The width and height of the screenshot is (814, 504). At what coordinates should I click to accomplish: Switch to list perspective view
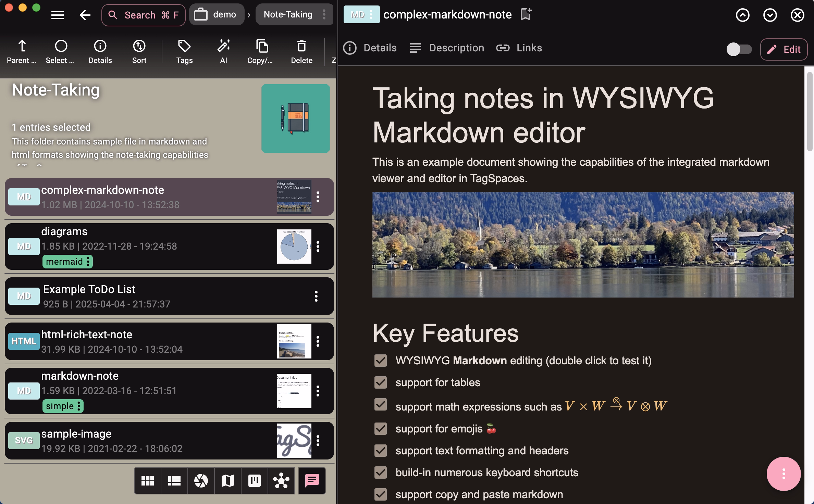(x=174, y=481)
